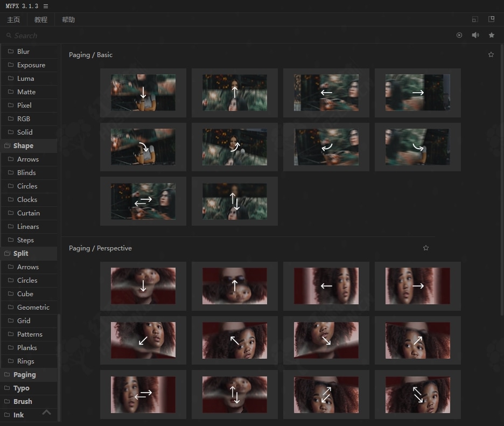Open Arrows under the Split group
The width and height of the screenshot is (504, 426).
point(29,267)
